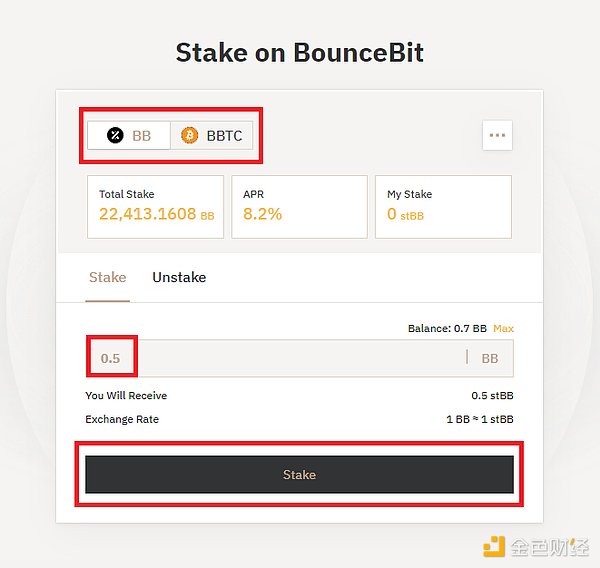Click the orange Bitcoin BBTC icon
The width and height of the screenshot is (600, 568).
pos(190,135)
